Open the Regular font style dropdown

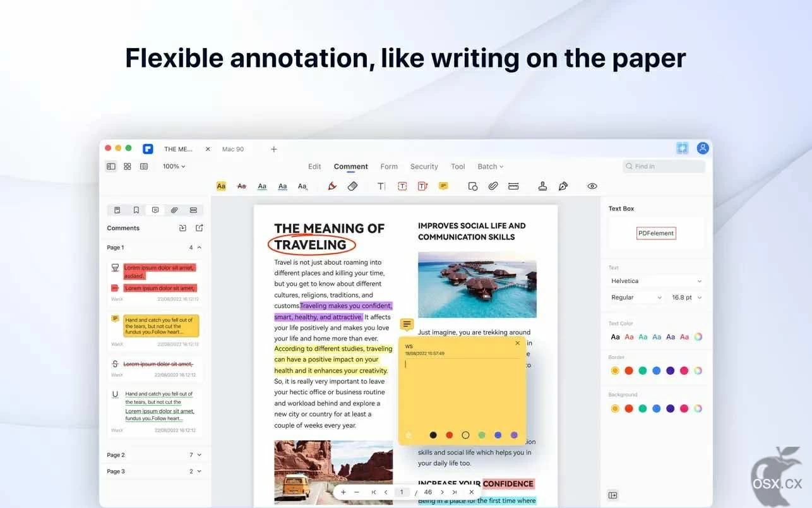(636, 297)
